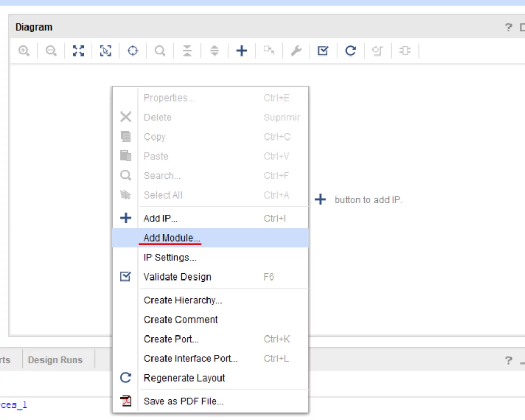Select the Zoom Out tool
Viewport: 525px width, 420px height.
click(51, 50)
